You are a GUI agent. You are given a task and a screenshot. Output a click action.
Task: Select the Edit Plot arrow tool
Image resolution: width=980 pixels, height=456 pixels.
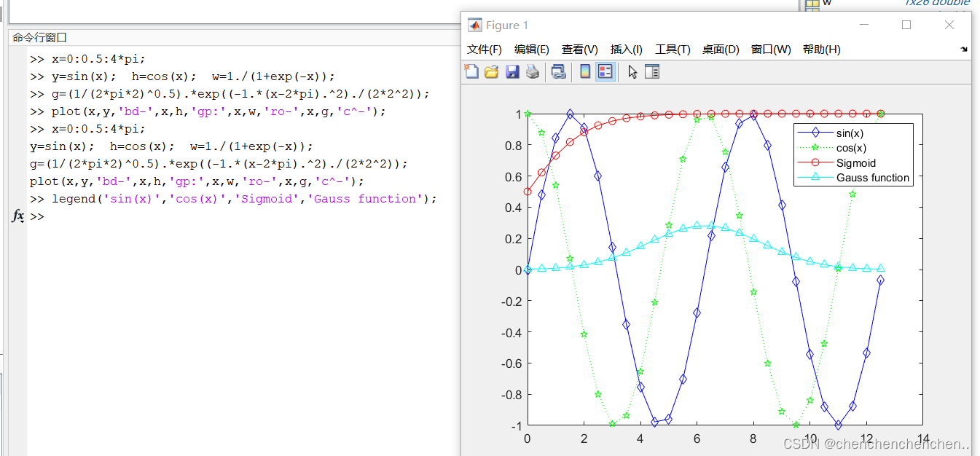[632, 71]
